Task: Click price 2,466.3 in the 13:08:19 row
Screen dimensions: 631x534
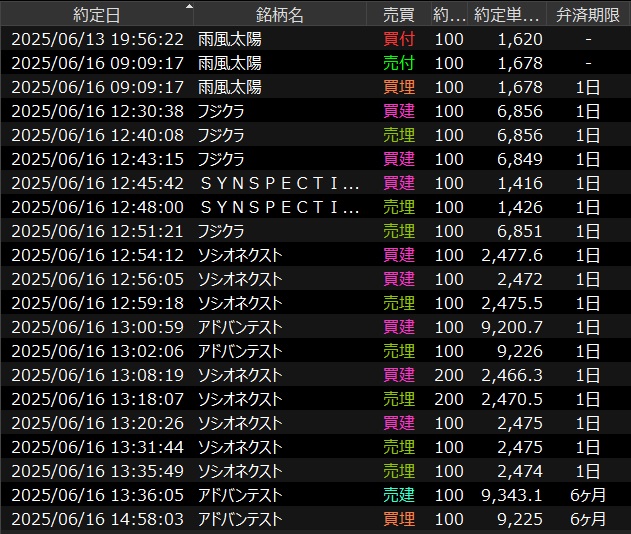Action: [512, 375]
